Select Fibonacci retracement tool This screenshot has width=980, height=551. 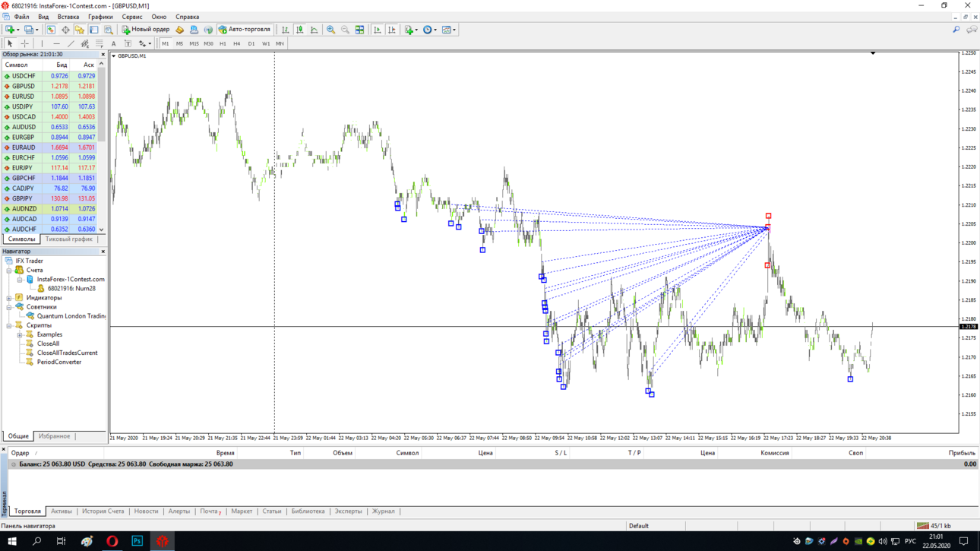pos(99,43)
